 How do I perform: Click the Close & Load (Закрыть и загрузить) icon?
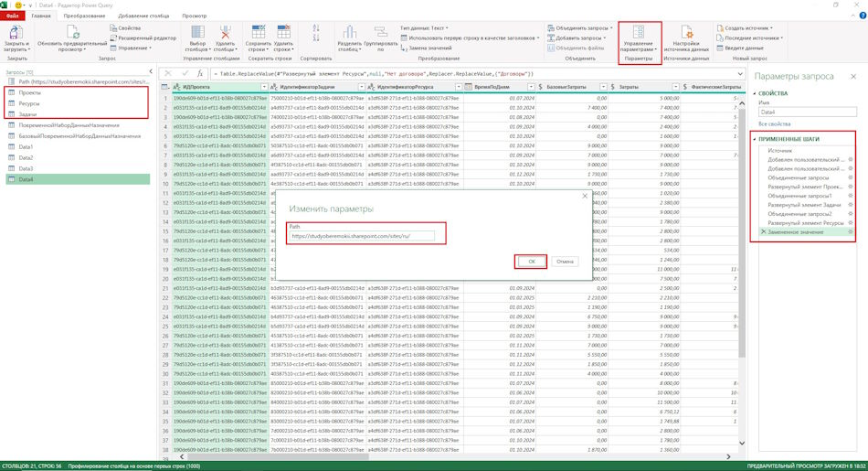[x=16, y=32]
